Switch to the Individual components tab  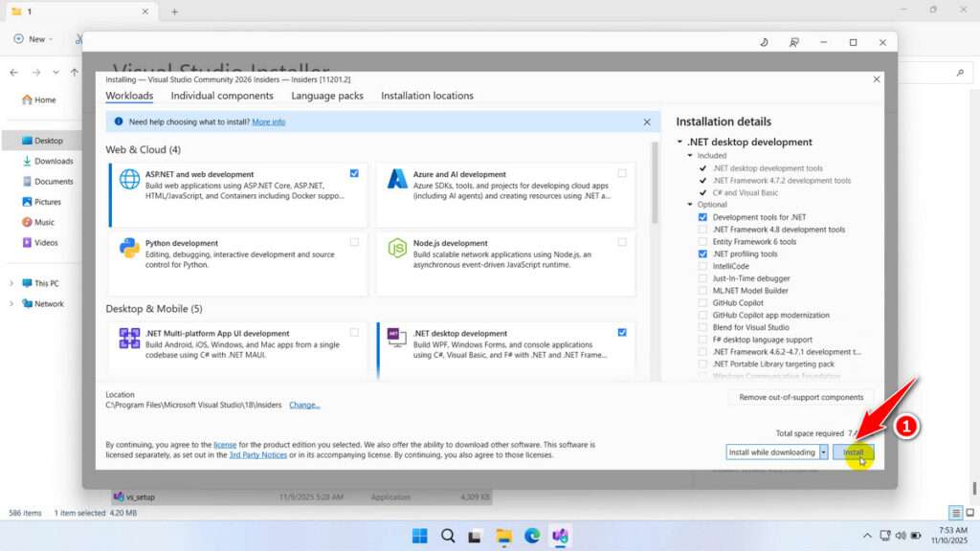222,96
